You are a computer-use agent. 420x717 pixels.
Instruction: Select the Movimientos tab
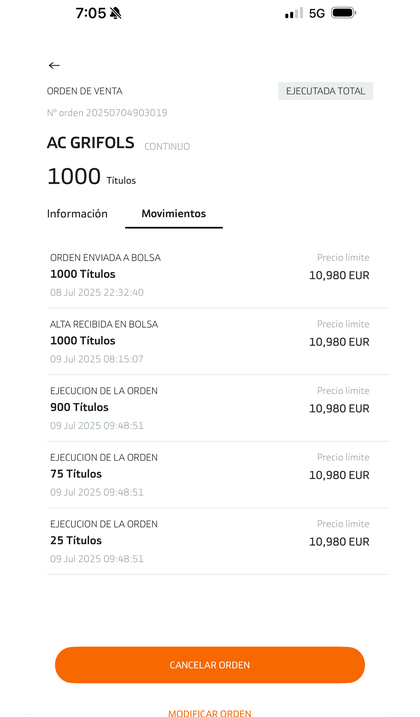174,214
